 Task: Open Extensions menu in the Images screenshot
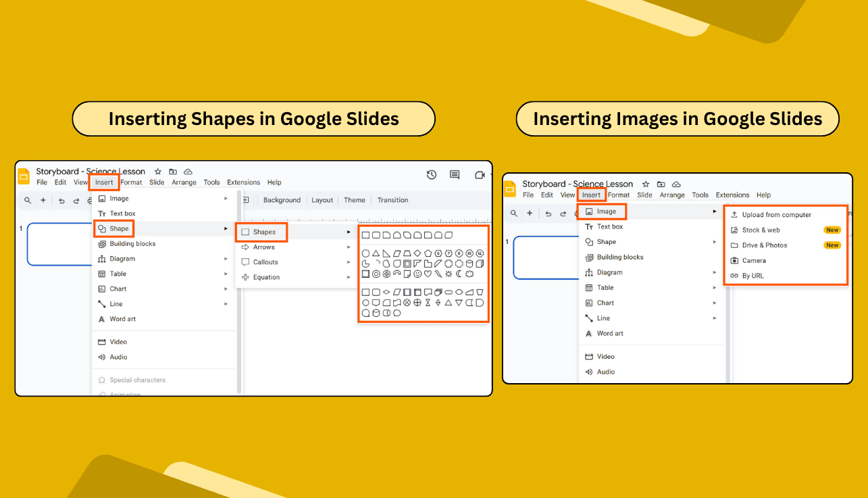pos(732,195)
